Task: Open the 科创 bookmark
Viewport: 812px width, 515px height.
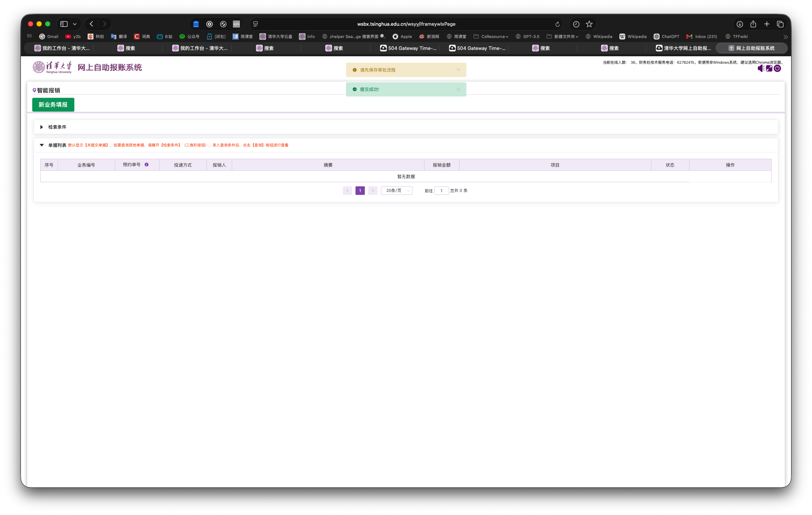Action: (95, 37)
